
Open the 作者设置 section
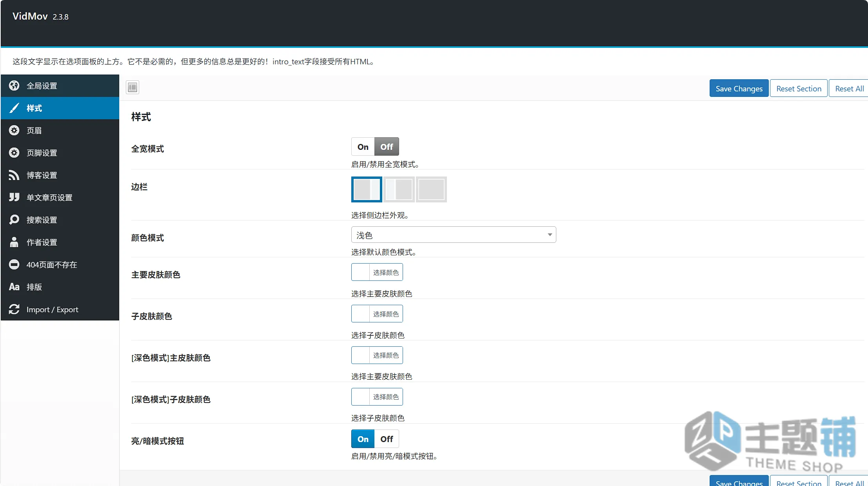(x=60, y=242)
